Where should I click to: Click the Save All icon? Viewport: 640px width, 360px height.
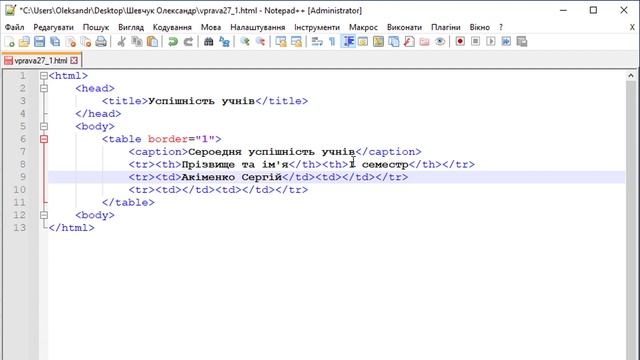[55, 42]
